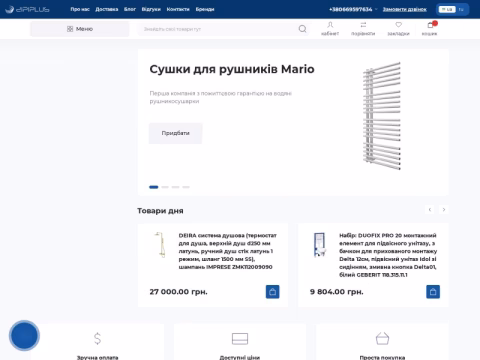This screenshot has width=480, height=360.
Task: Click the Проста покупка basket icon
Action: [x=382, y=338]
